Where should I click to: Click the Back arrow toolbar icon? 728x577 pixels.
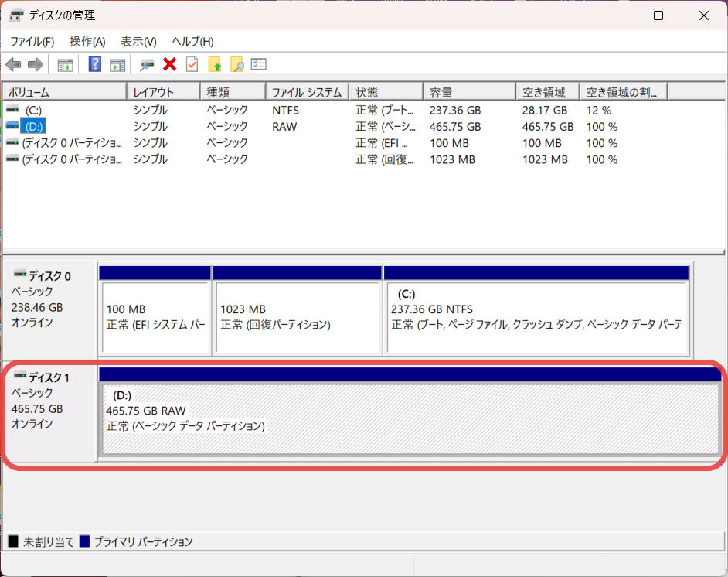(x=13, y=65)
